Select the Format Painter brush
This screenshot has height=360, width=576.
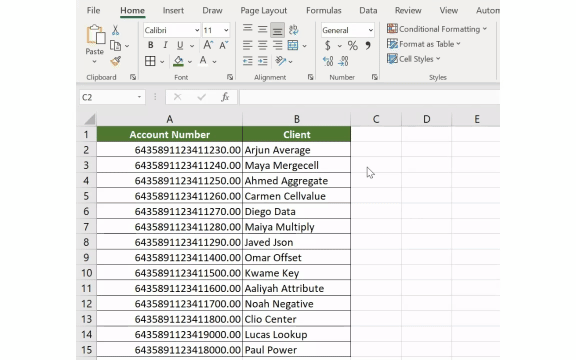coord(115,61)
